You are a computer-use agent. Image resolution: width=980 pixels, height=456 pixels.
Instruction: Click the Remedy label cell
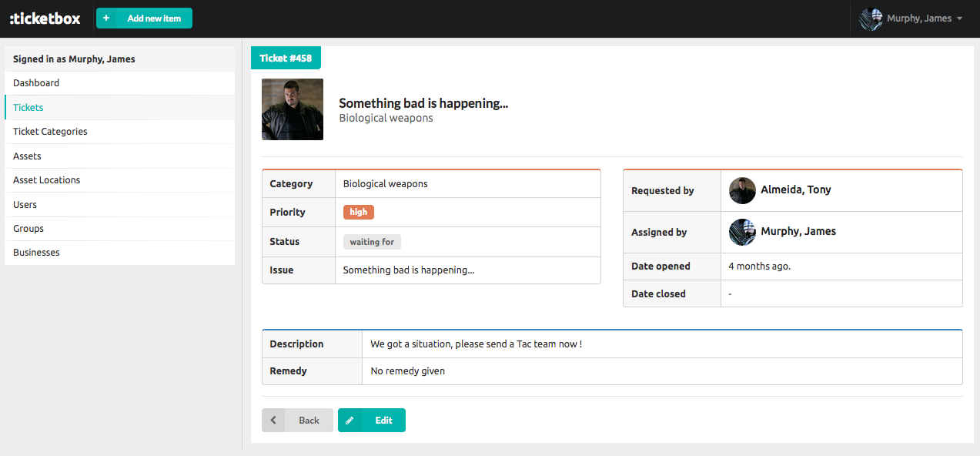coord(312,371)
